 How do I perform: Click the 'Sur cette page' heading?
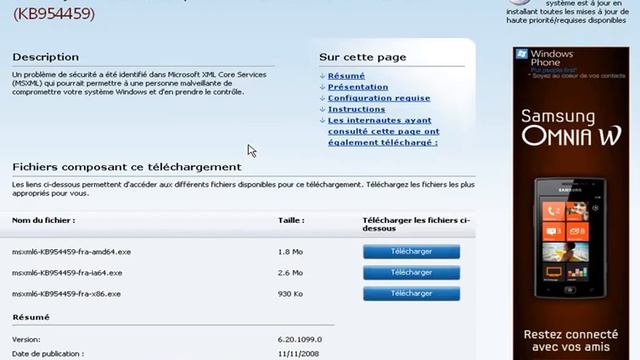click(362, 57)
